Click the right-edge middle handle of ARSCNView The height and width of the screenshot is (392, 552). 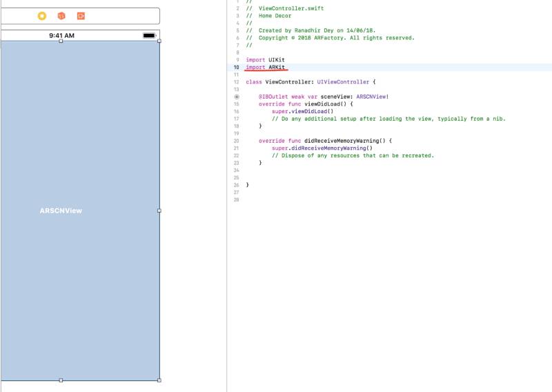coord(159,210)
